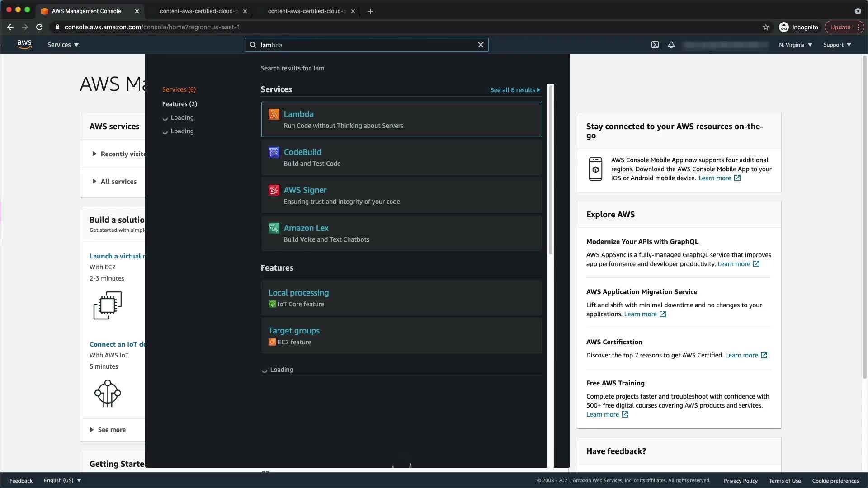Open the Target groups EC2 feature
Screen dimensions: 868x488
click(x=294, y=331)
